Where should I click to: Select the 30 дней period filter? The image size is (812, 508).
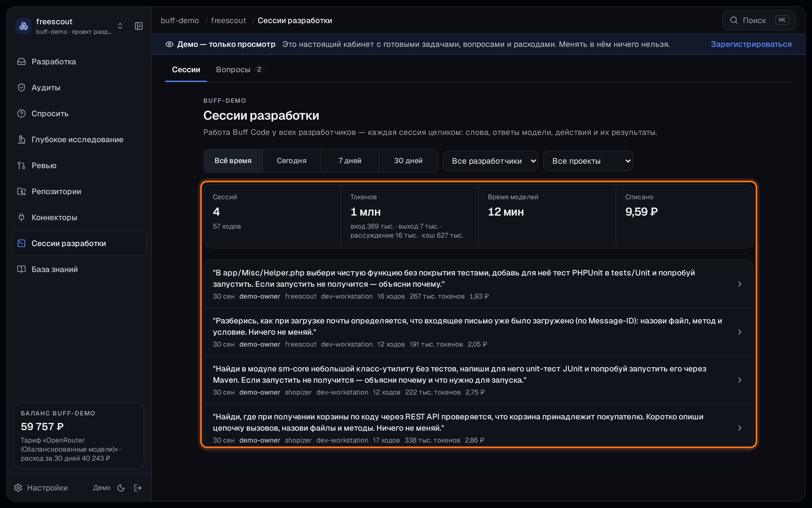(408, 161)
